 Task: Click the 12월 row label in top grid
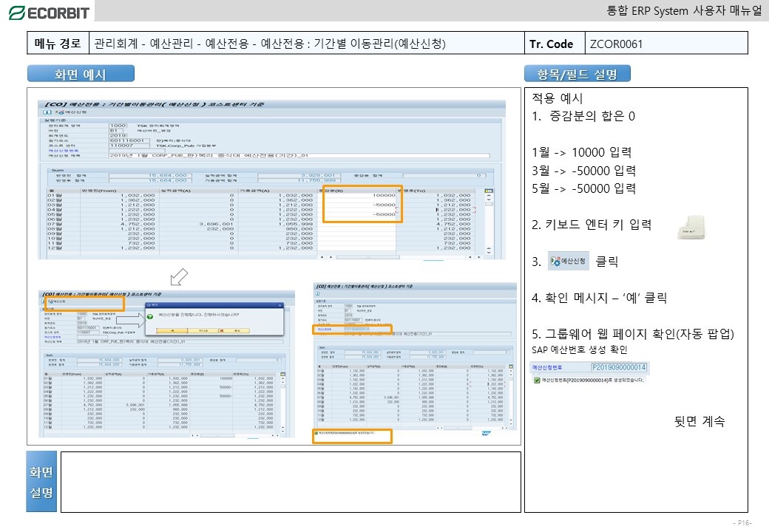tap(55, 248)
